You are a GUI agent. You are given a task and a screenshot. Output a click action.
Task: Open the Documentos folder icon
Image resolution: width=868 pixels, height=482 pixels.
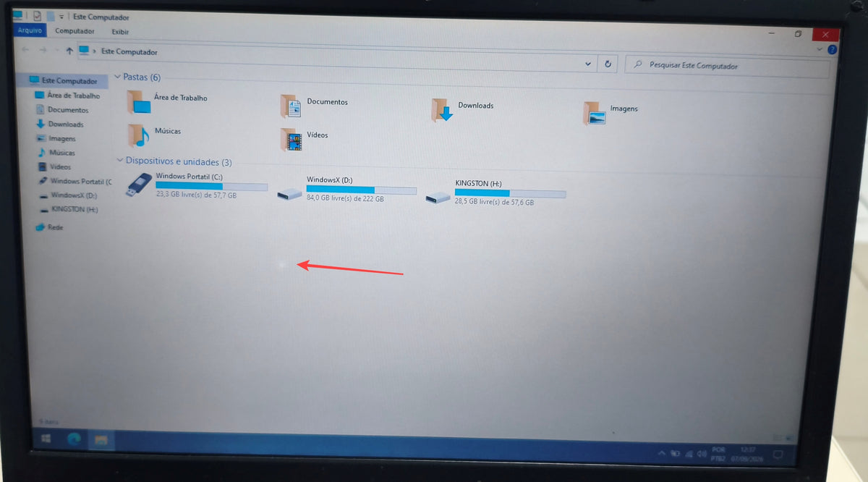point(291,106)
